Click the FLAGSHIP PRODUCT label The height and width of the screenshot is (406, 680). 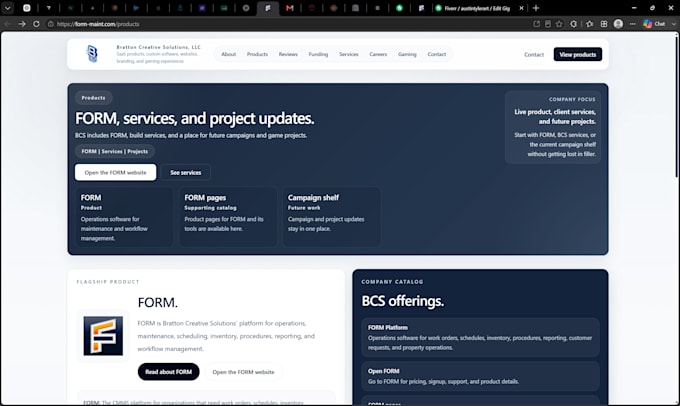click(x=108, y=282)
